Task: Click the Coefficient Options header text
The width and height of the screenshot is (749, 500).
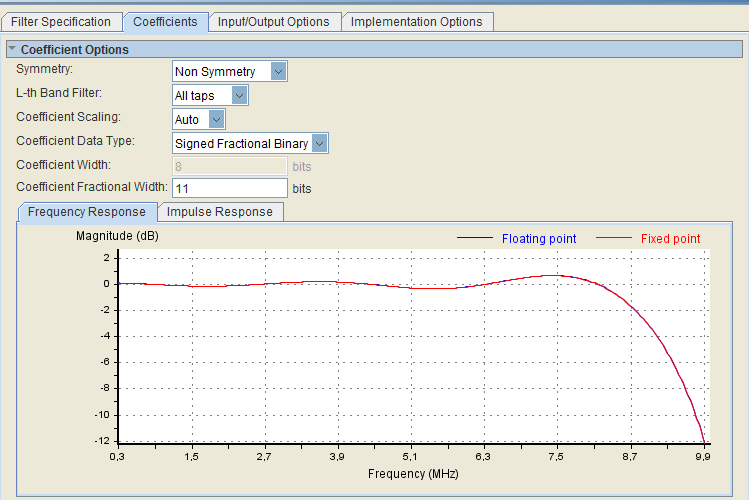Action: 75,50
